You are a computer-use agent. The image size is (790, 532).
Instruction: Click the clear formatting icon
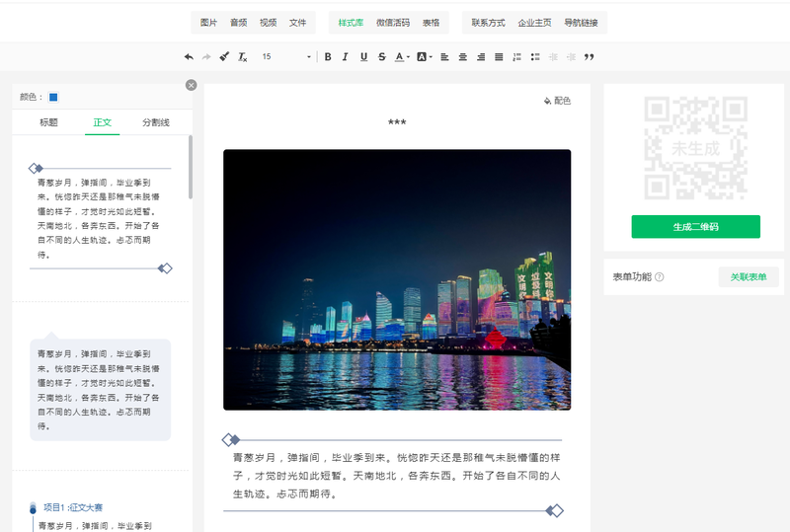pos(243,57)
